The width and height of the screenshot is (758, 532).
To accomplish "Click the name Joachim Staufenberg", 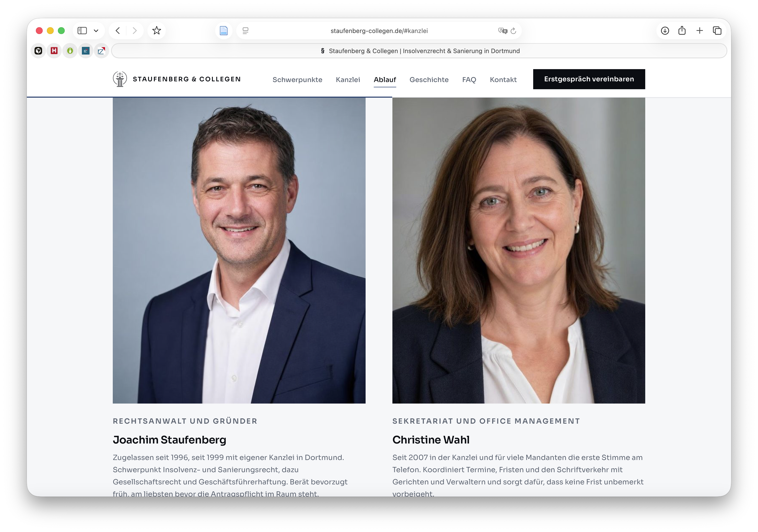I will (x=169, y=440).
